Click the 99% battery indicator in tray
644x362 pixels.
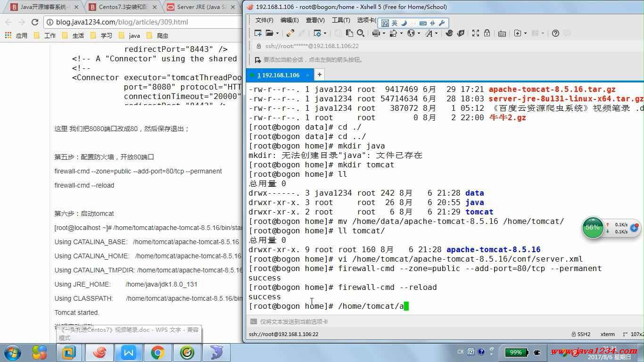click(x=516, y=352)
